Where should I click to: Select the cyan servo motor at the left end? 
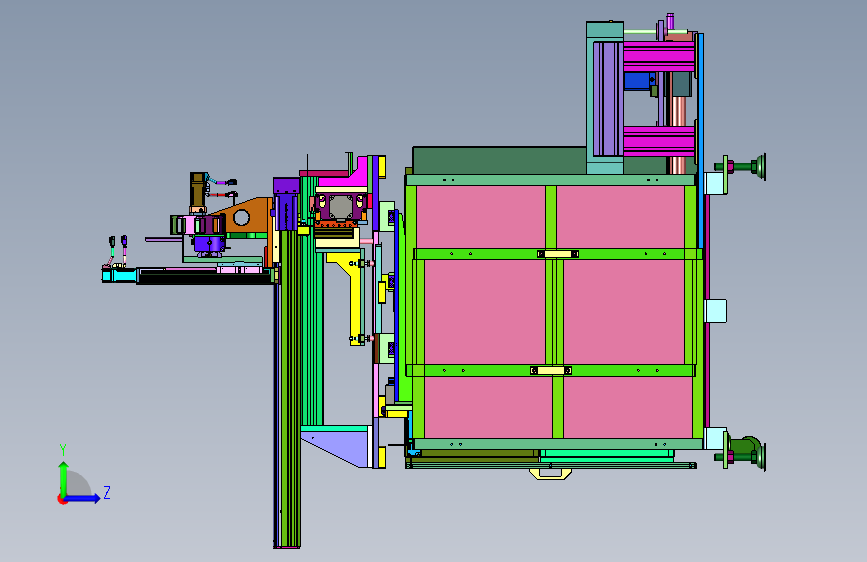[119, 275]
